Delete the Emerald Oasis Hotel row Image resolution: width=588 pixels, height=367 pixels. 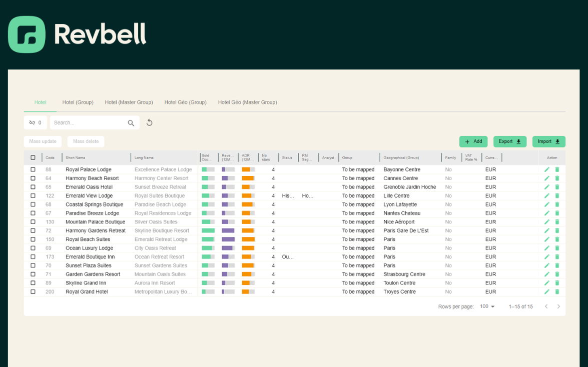pyautogui.click(x=557, y=186)
